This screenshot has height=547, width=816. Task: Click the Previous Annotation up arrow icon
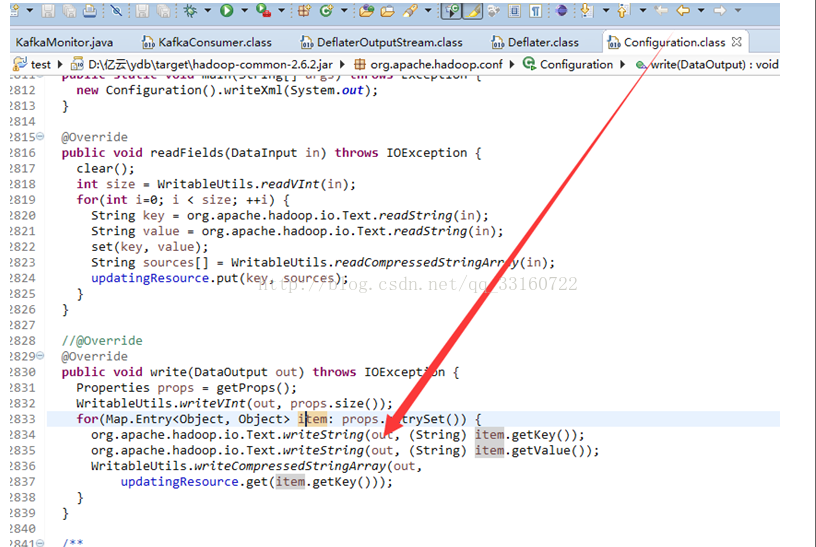point(623,10)
